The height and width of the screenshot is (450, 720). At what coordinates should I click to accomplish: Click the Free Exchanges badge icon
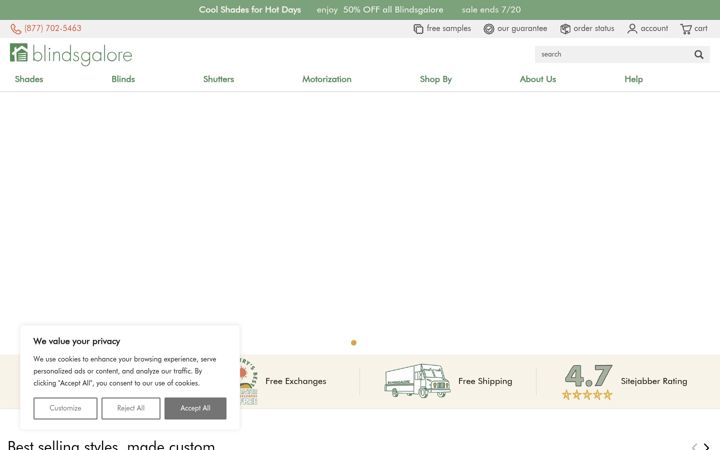tap(248, 381)
